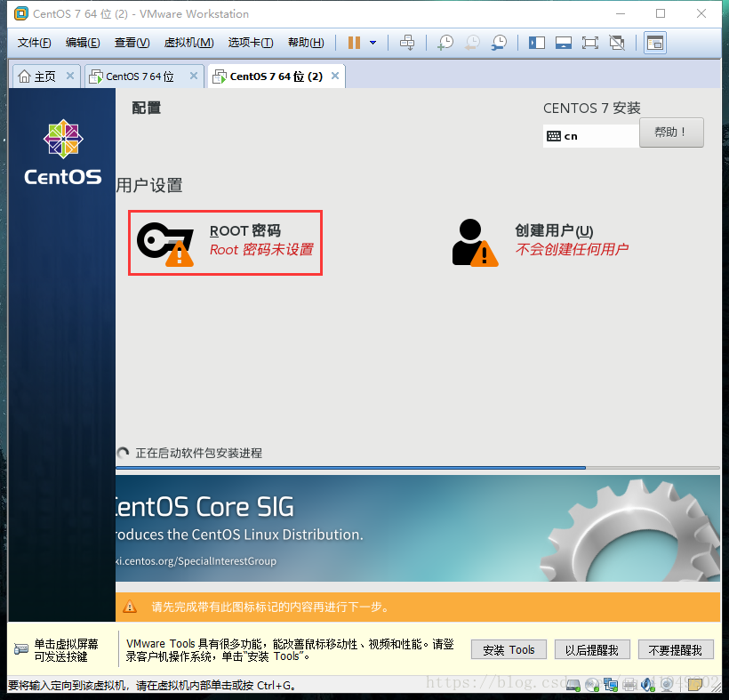Maximize the VMware Workstation window
Screen dimensions: 729x700
(x=661, y=13)
